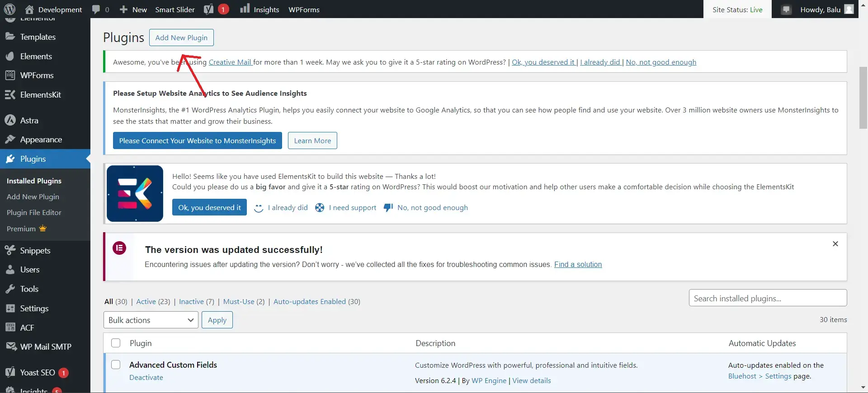Click the Yoast SEO sidebar icon

[10, 372]
